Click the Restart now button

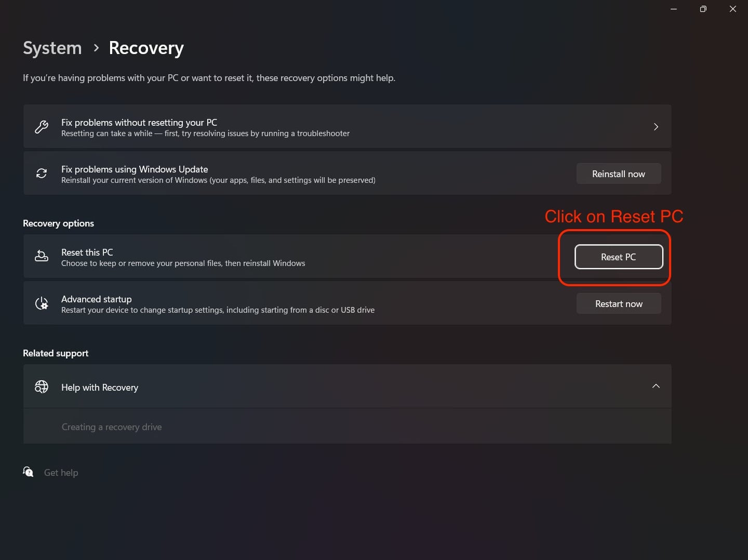619,304
